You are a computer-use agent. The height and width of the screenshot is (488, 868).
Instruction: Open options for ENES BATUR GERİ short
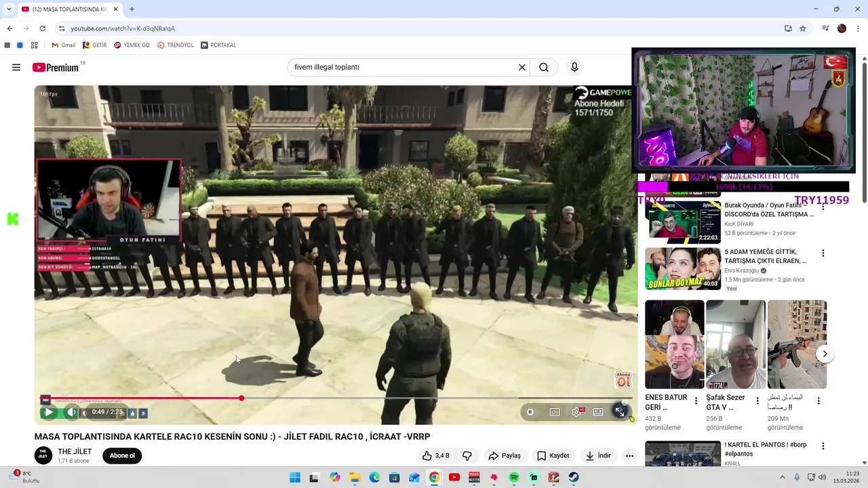[696, 401]
